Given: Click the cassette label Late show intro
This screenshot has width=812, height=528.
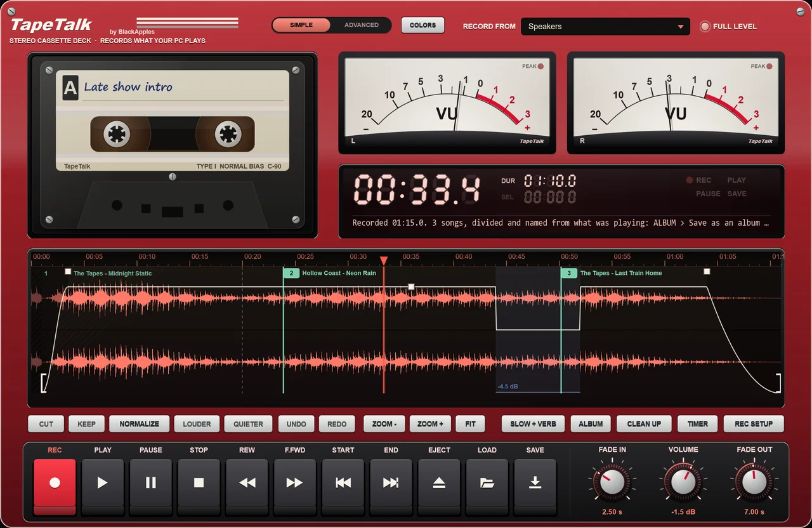Looking at the screenshot, I should [128, 87].
